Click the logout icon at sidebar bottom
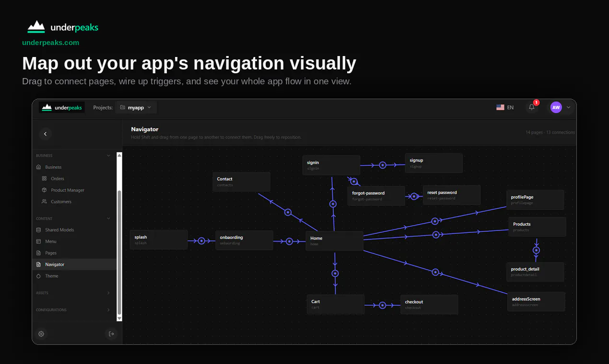The height and width of the screenshot is (364, 609). (111, 334)
